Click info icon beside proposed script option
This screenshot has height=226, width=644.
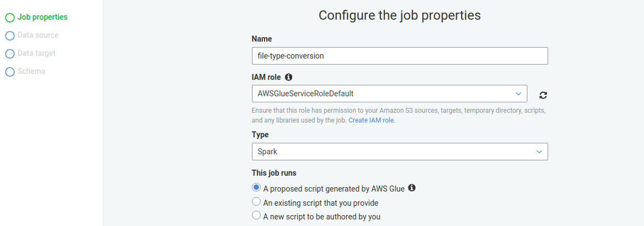pos(412,188)
